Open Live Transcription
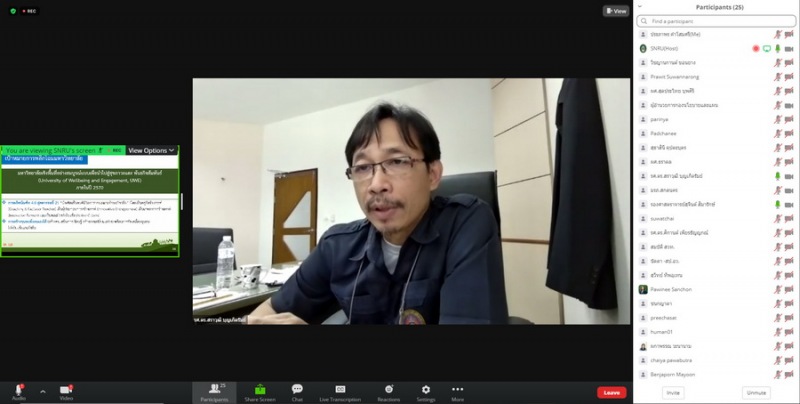800x404 pixels. pos(340,390)
